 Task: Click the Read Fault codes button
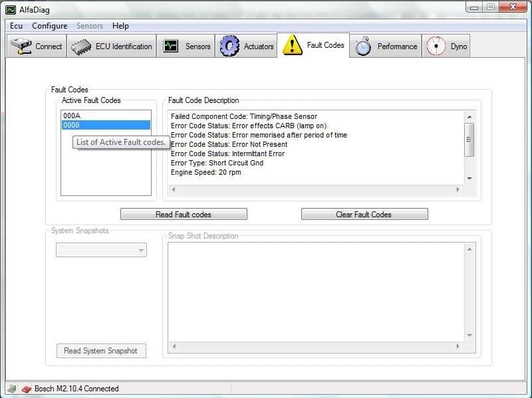tap(184, 214)
